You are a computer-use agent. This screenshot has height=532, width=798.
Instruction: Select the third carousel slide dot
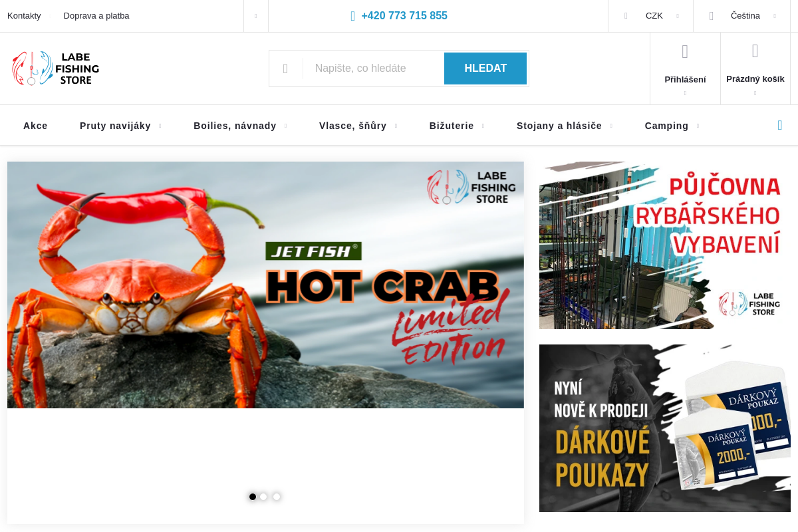277,497
